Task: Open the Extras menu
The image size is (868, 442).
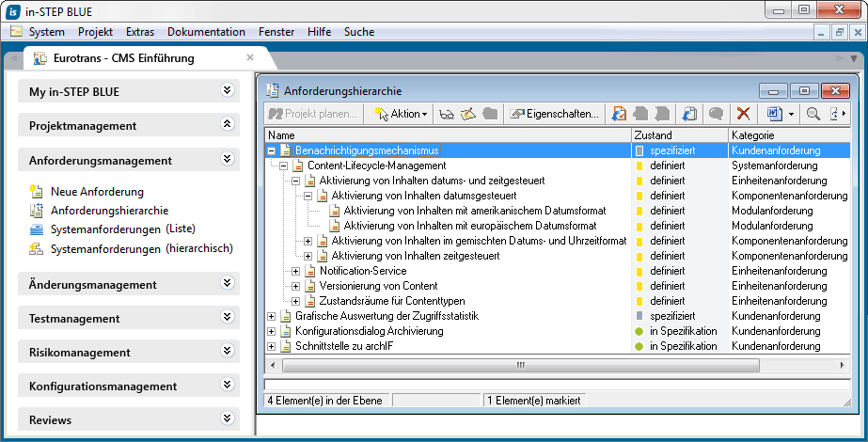Action: tap(140, 32)
